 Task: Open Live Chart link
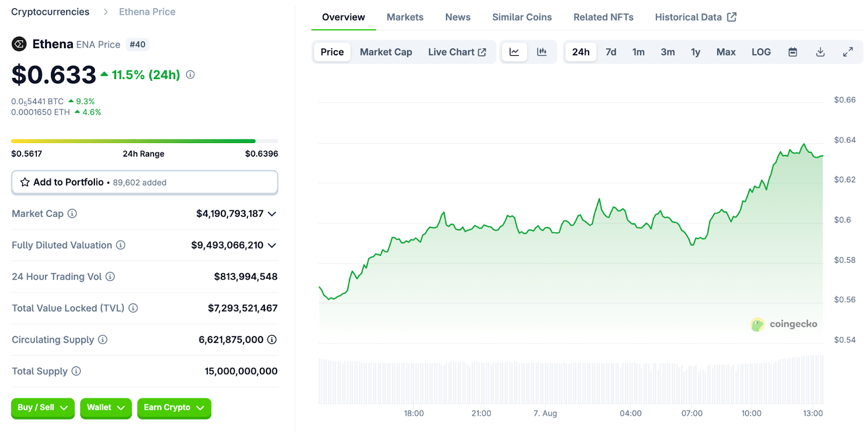click(x=457, y=52)
